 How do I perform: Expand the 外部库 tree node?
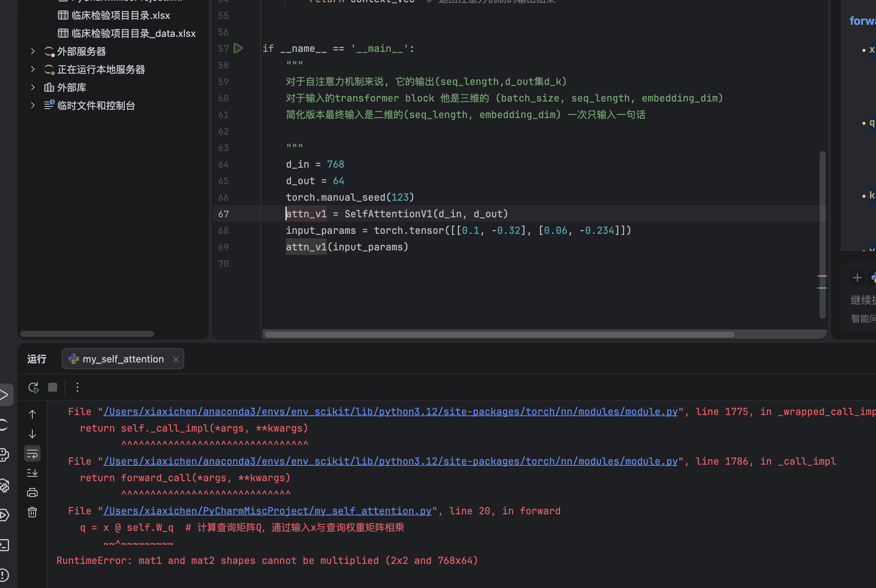(x=33, y=87)
